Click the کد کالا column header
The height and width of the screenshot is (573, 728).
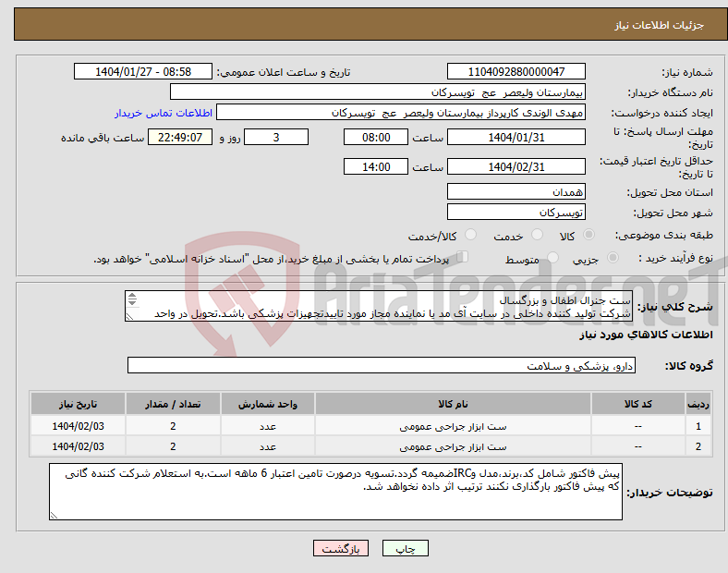[638, 404]
